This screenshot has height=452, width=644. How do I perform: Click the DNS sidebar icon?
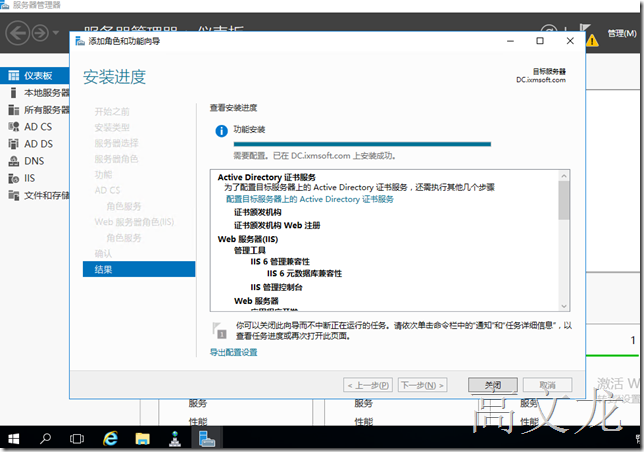14,161
